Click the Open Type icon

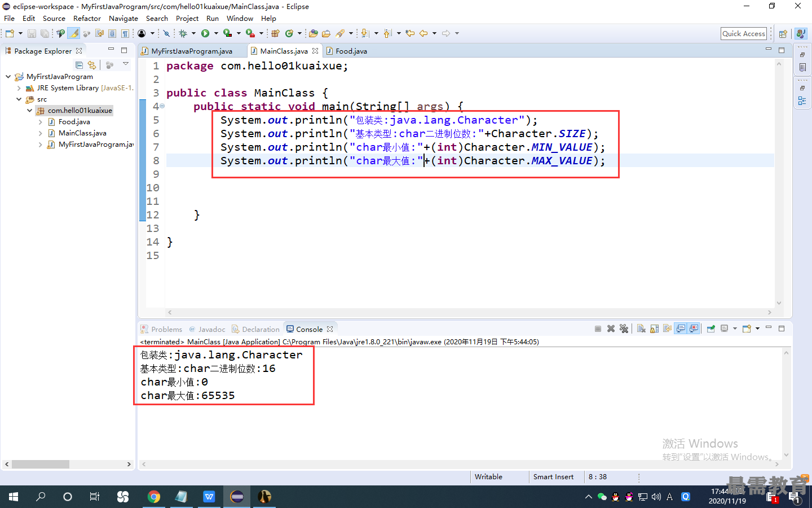point(313,33)
